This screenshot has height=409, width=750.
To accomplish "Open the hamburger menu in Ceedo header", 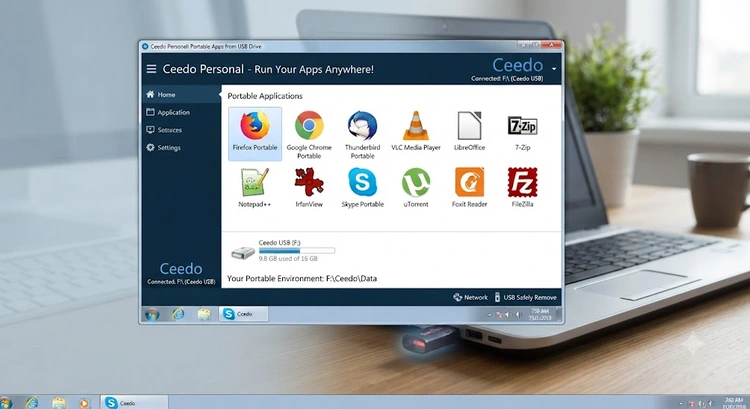I will pyautogui.click(x=151, y=69).
